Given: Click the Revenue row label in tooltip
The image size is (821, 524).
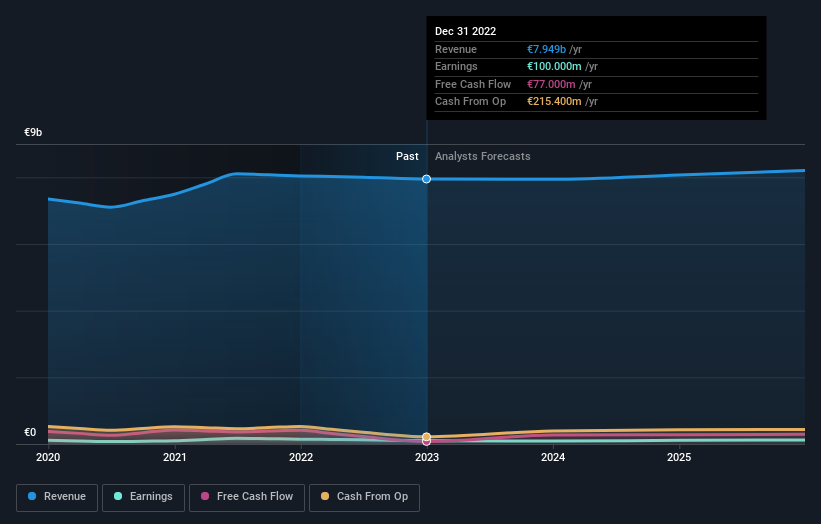Looking at the screenshot, I should pyautogui.click(x=456, y=49).
